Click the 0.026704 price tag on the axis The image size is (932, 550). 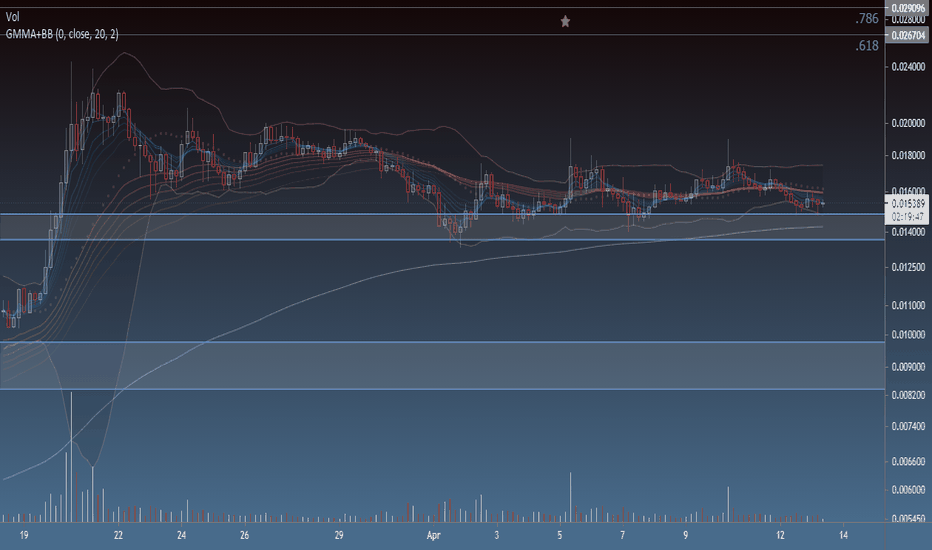[908, 36]
